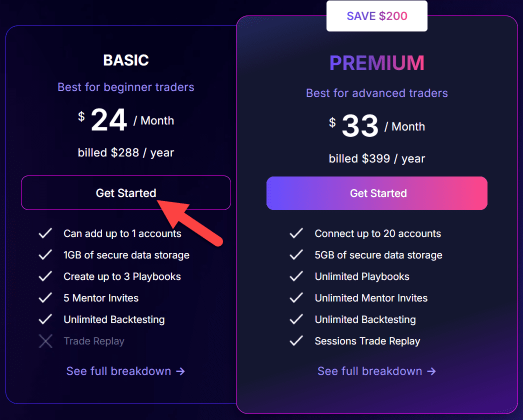
Task: Click the arrow icon after See full breakdown in Basic
Action: (180, 371)
